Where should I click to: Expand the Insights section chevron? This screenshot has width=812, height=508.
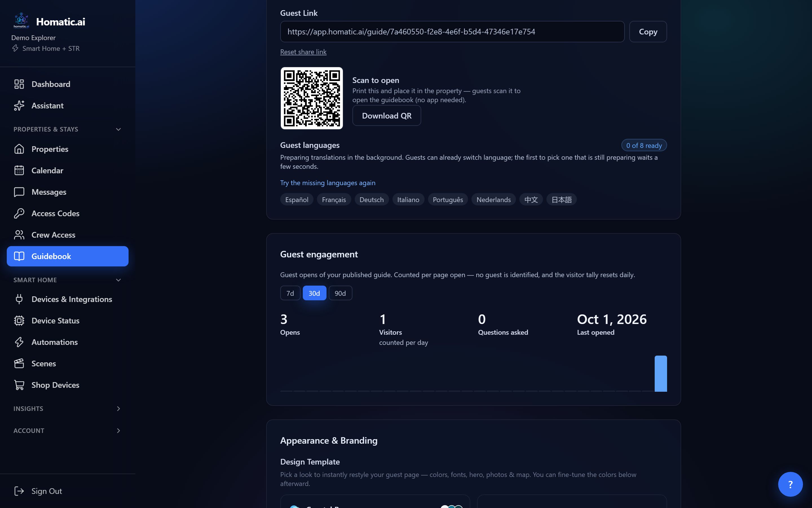(x=118, y=409)
